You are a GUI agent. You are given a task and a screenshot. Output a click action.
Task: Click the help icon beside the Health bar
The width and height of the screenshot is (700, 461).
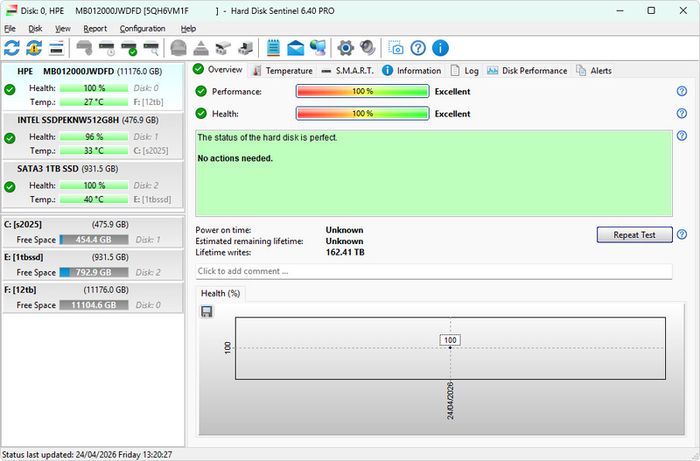coord(682,113)
